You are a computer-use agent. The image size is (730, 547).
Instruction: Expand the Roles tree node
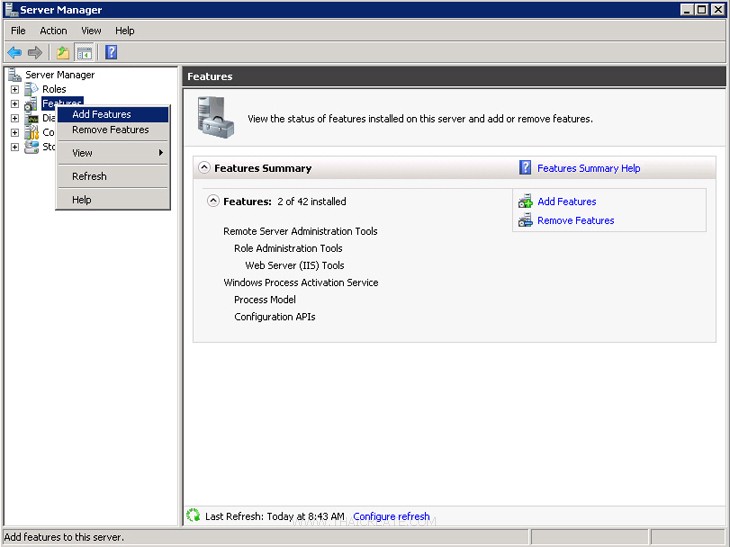15,89
